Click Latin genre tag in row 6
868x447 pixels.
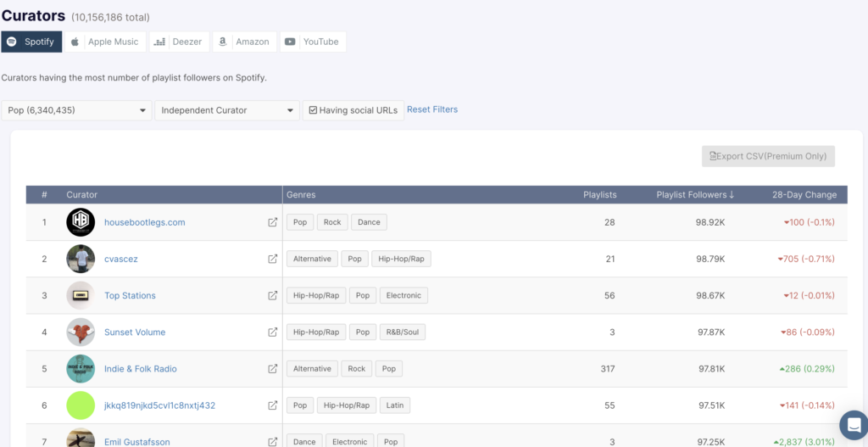tap(395, 405)
